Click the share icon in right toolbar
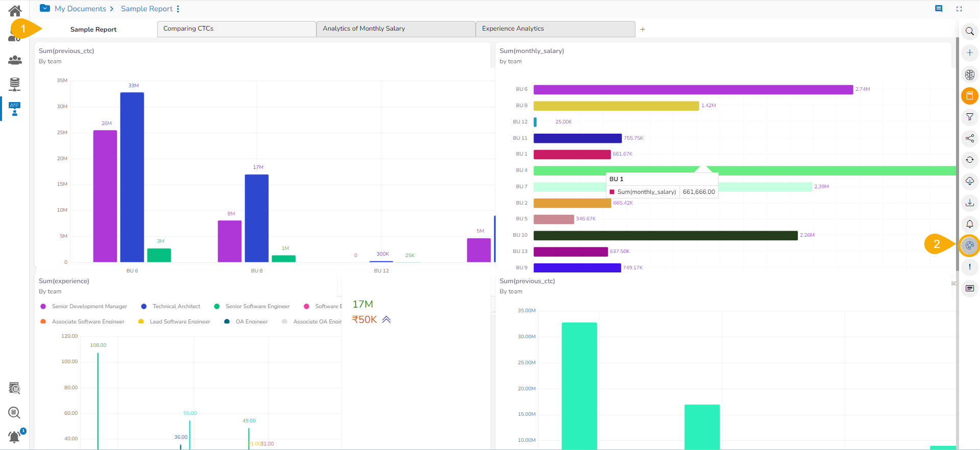The height and width of the screenshot is (450, 980). 969,138
